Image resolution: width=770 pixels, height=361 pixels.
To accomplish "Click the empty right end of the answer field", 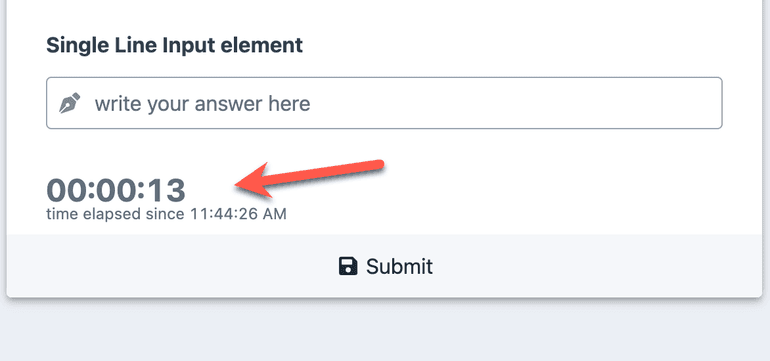I will click(x=638, y=103).
